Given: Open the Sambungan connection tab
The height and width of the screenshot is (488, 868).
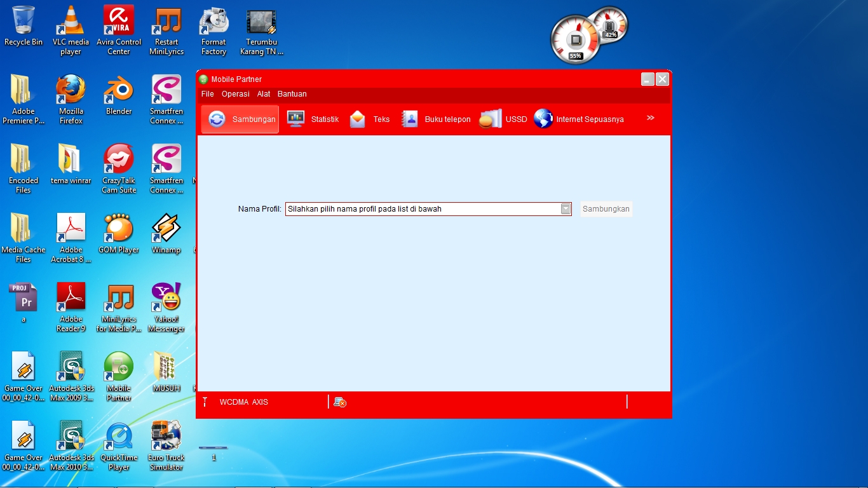Looking at the screenshot, I should coord(240,119).
